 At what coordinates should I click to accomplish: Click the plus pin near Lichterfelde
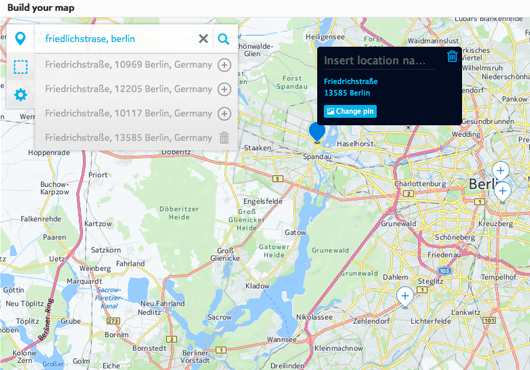(x=405, y=297)
